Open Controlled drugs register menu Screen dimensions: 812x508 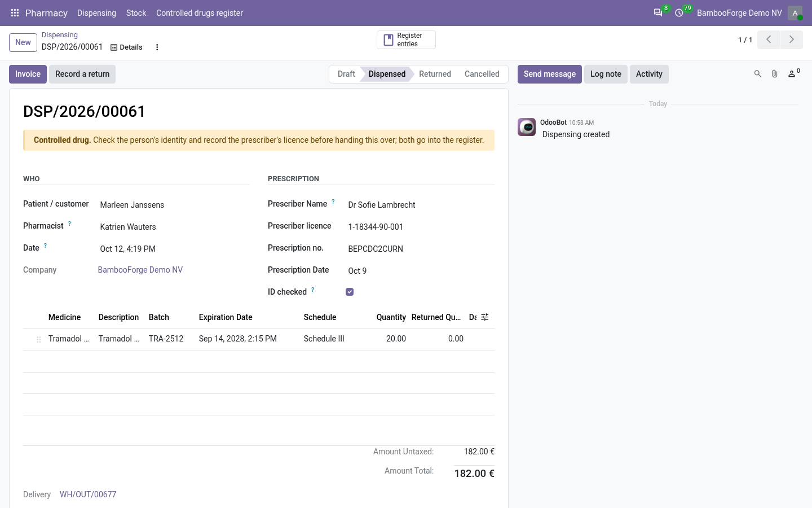pyautogui.click(x=200, y=13)
